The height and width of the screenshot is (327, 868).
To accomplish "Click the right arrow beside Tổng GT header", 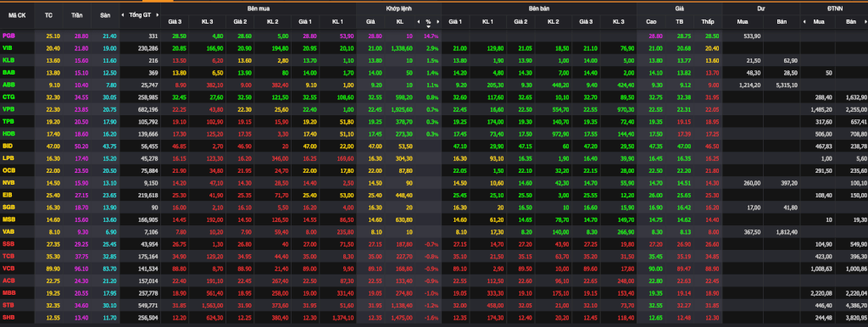I will click(x=158, y=15).
